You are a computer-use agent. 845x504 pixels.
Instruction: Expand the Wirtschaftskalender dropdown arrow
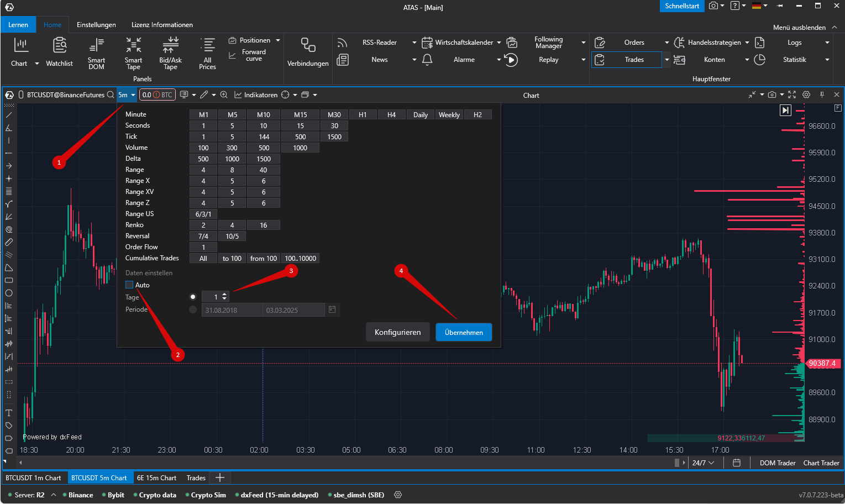[x=499, y=43]
